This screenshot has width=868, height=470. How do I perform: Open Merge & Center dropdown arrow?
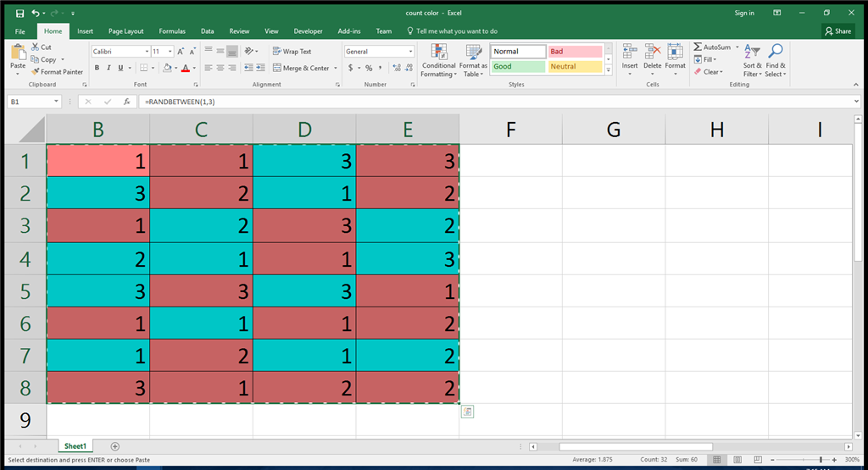(336, 68)
